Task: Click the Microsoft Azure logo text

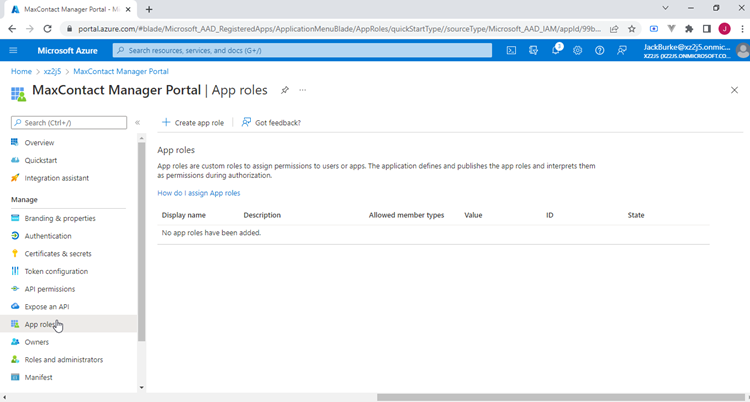Action: click(67, 50)
